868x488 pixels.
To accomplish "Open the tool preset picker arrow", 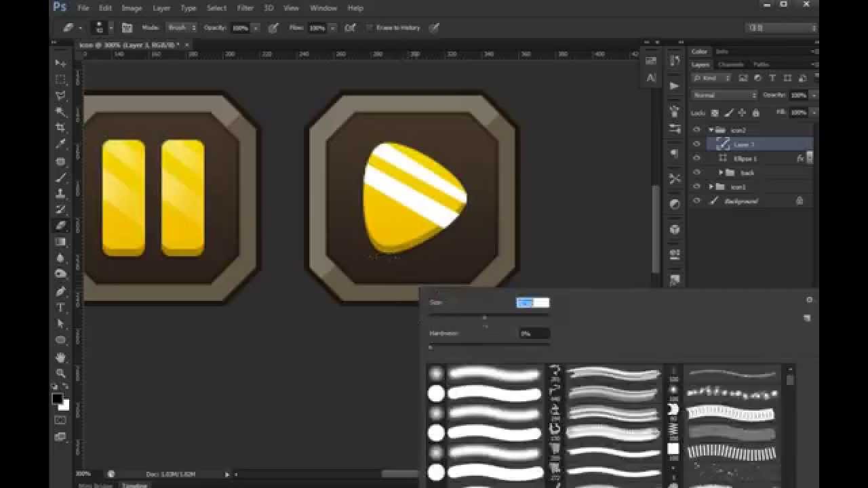I will tap(80, 28).
